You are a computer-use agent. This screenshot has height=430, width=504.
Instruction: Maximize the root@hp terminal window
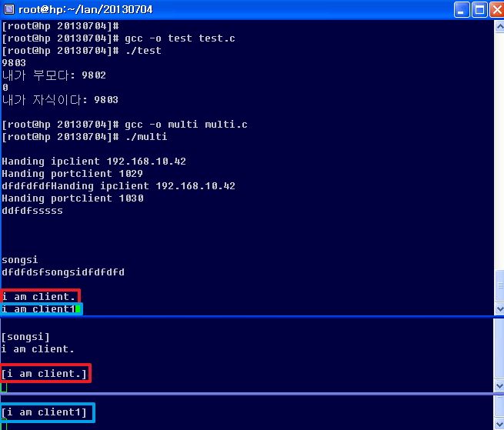[x=479, y=9]
